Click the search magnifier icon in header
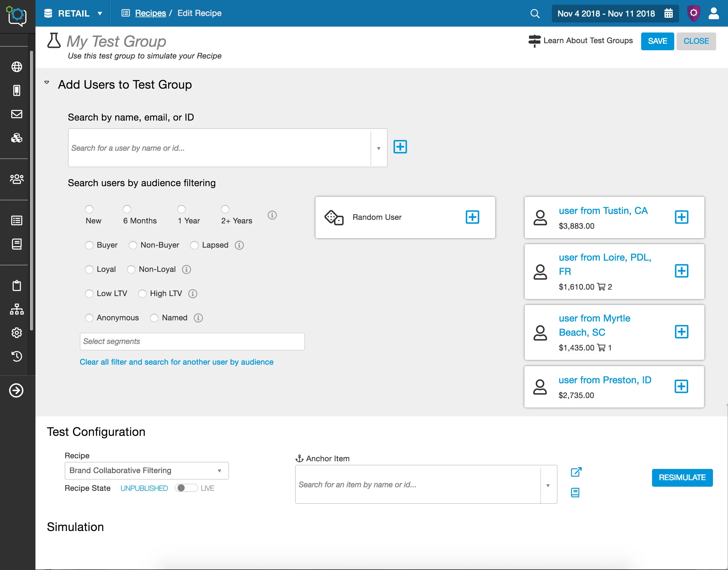Screen dimensions: 728x570 (x=534, y=14)
